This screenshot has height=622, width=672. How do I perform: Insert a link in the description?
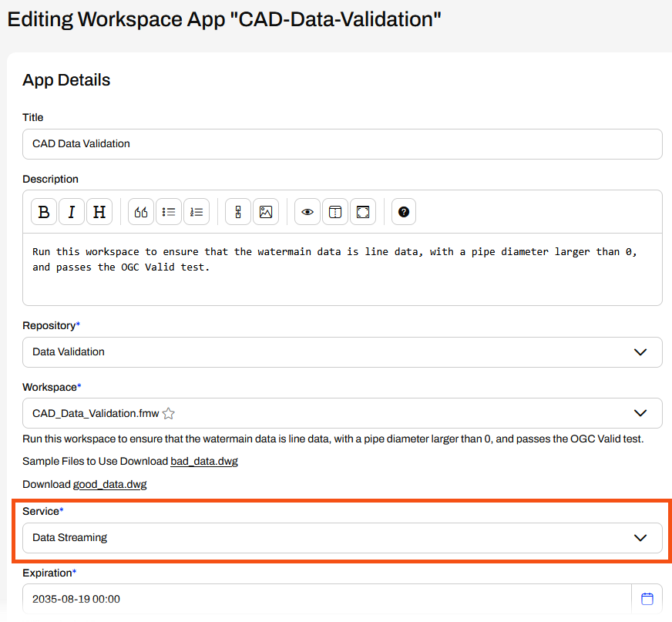(x=238, y=212)
